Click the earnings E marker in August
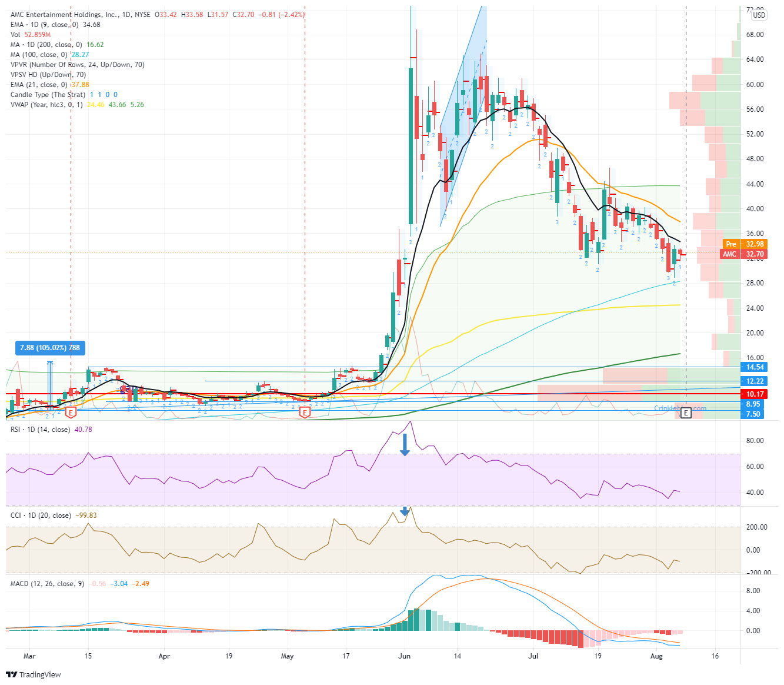This screenshot has height=685, width=784. click(686, 413)
